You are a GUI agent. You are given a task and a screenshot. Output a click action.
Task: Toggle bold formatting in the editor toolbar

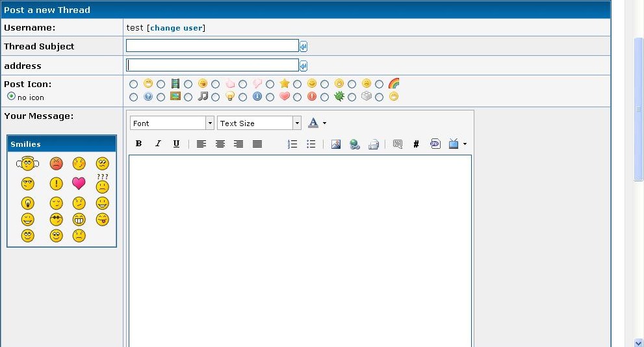click(138, 144)
